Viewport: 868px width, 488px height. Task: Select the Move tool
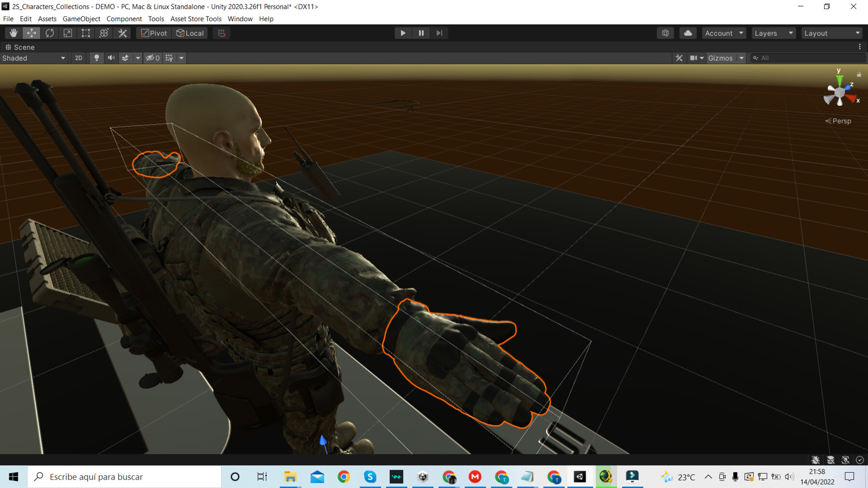click(x=31, y=33)
